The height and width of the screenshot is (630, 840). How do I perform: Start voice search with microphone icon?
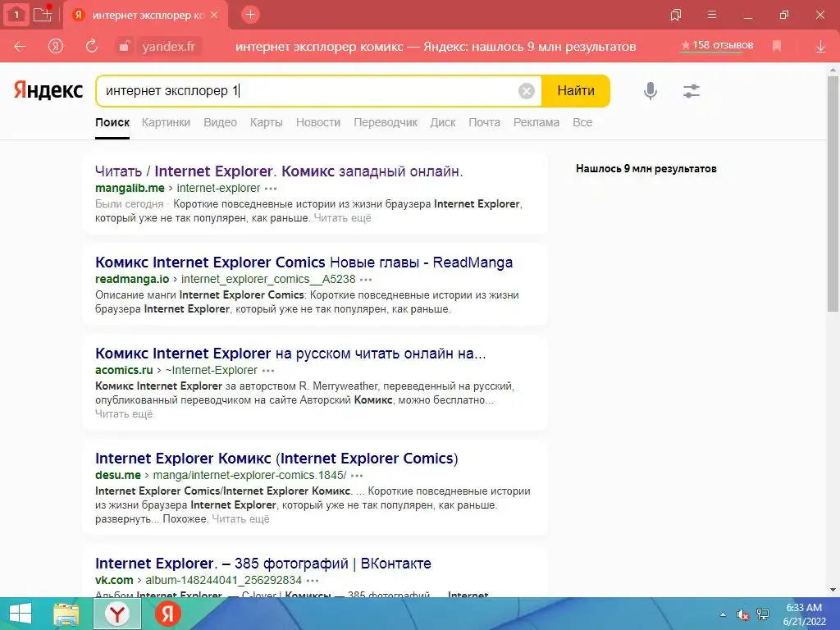(651, 91)
